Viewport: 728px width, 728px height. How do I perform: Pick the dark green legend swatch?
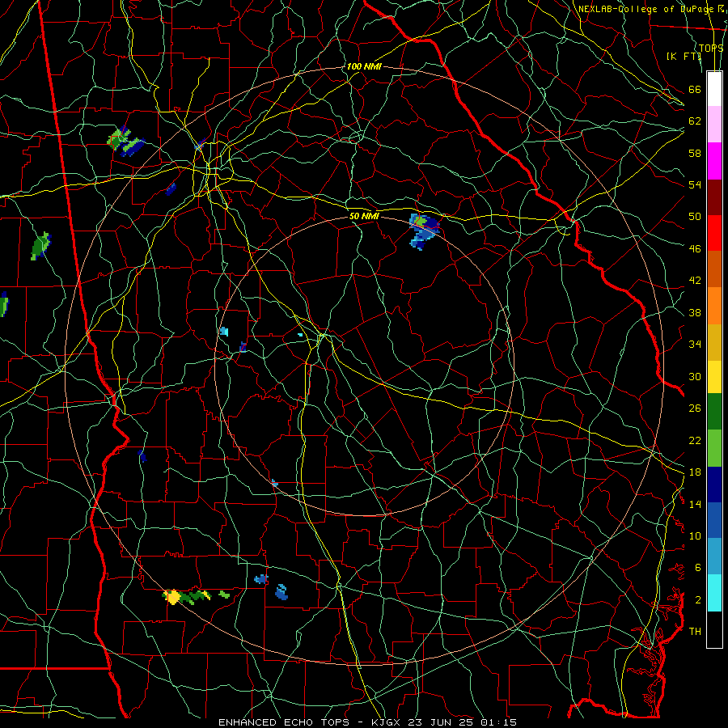pos(714,412)
